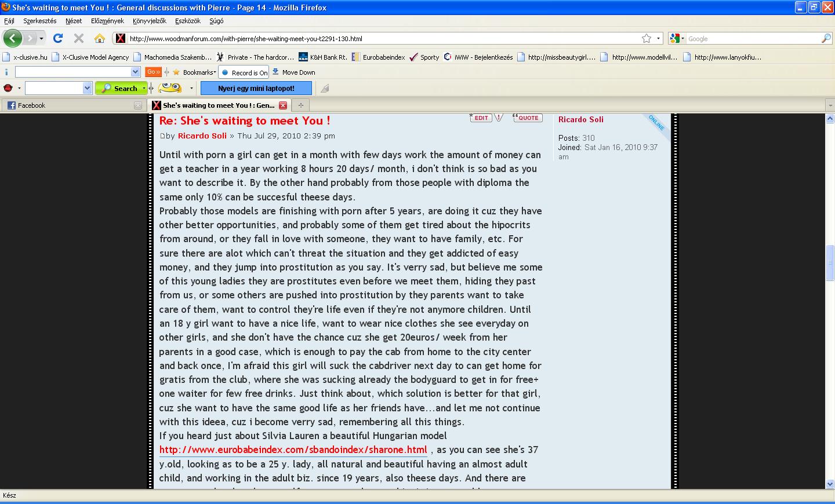Toggle the Record is On button
Viewport: 835px width, 504px height.
click(245, 72)
